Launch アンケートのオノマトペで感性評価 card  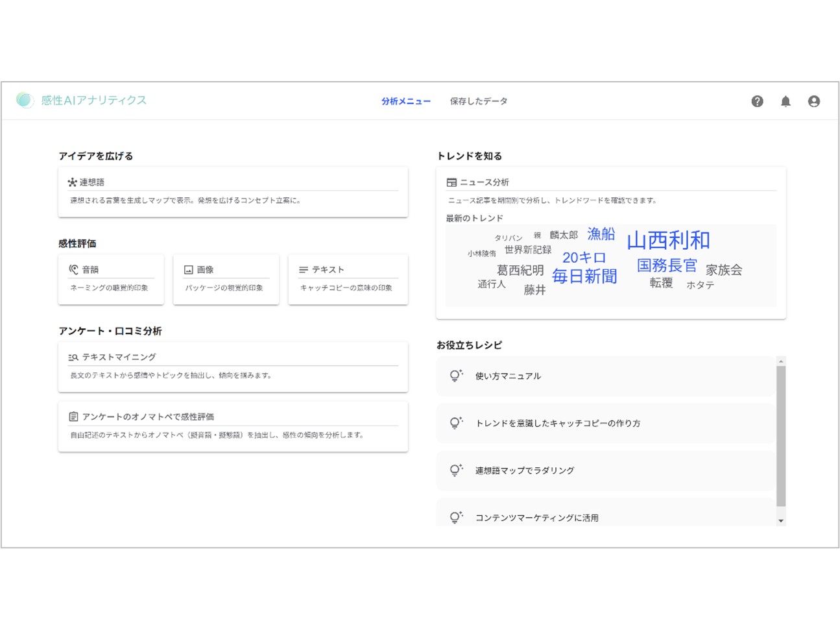(233, 426)
